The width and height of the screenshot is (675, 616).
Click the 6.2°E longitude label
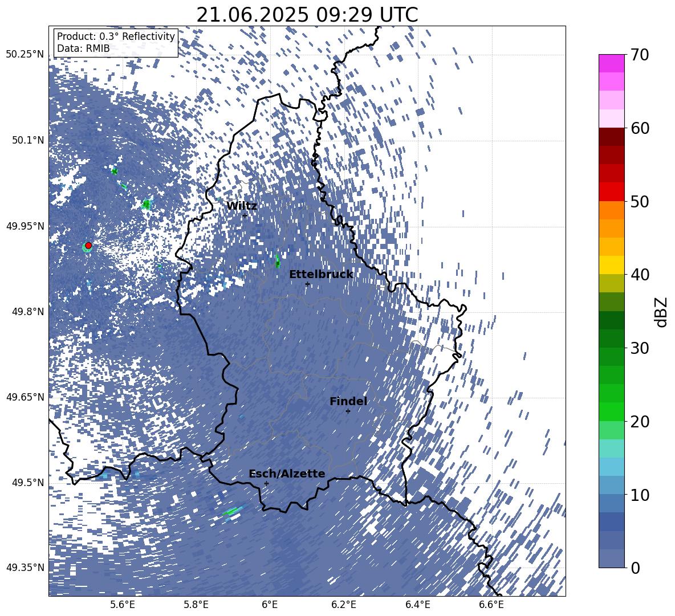344,605
